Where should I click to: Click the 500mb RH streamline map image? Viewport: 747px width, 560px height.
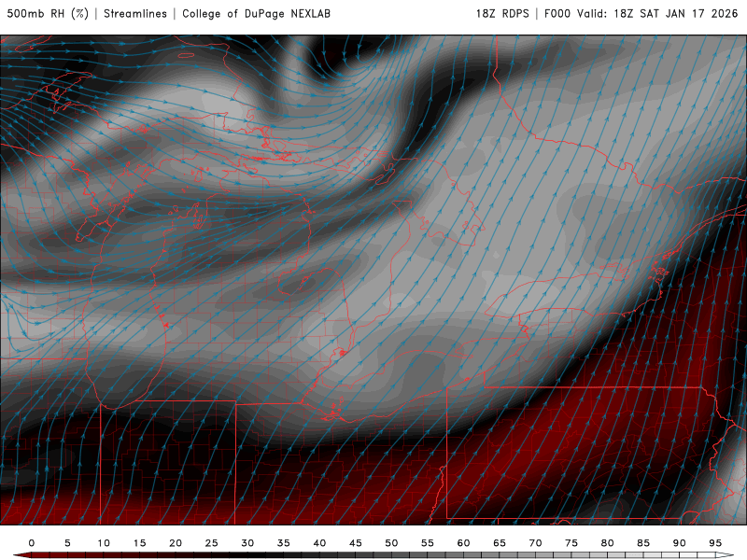pos(373,279)
